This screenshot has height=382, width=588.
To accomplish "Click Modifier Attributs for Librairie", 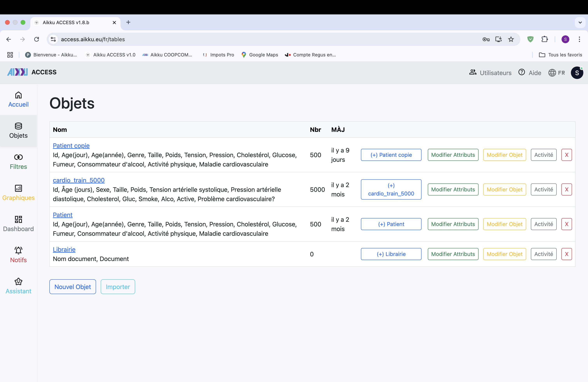I will 453,254.
